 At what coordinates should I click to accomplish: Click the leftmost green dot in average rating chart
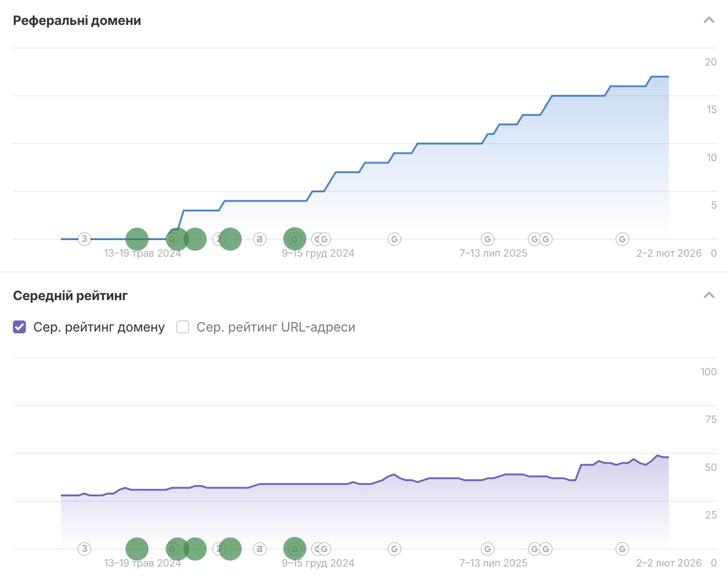tap(137, 549)
